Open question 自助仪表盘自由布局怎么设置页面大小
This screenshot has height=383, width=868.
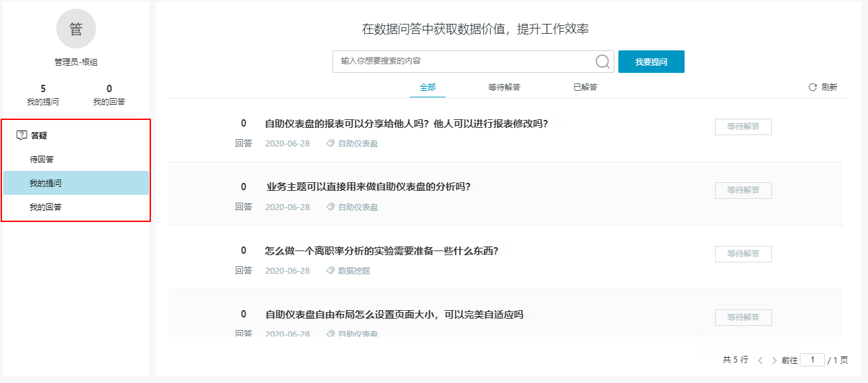point(394,314)
